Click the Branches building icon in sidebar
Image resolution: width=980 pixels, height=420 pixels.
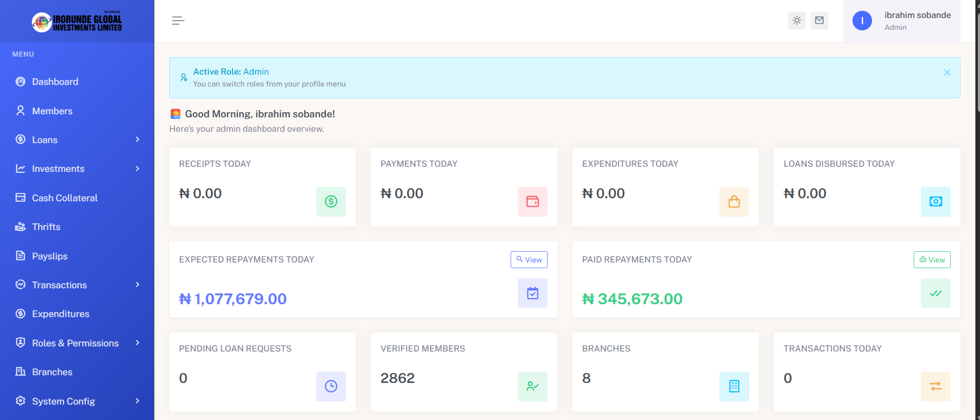pyautogui.click(x=21, y=372)
